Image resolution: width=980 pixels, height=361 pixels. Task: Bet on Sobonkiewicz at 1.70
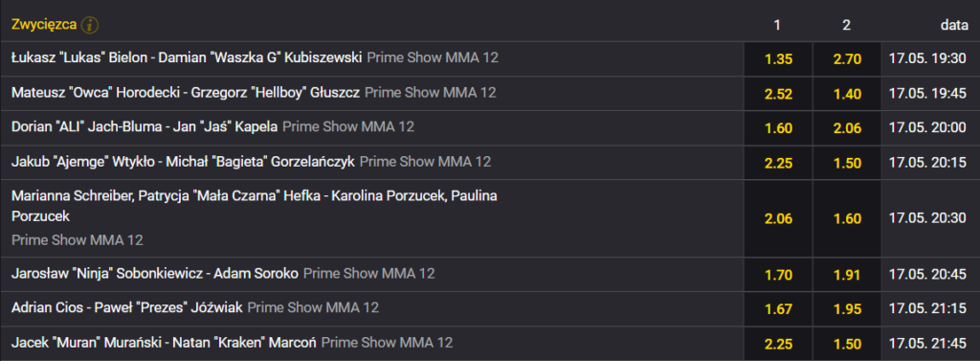[x=778, y=274]
